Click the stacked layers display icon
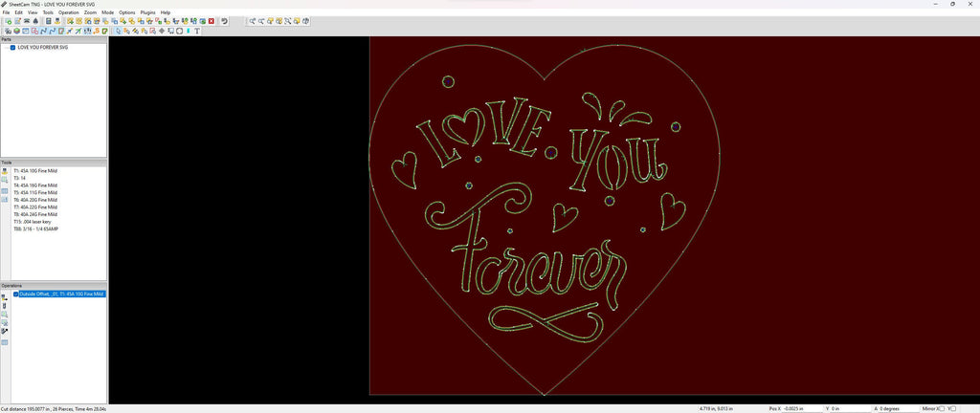The width and height of the screenshot is (980, 413). (x=17, y=31)
